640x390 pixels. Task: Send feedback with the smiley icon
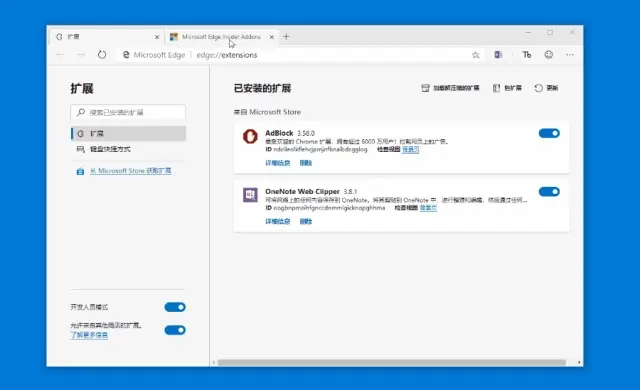(549, 55)
